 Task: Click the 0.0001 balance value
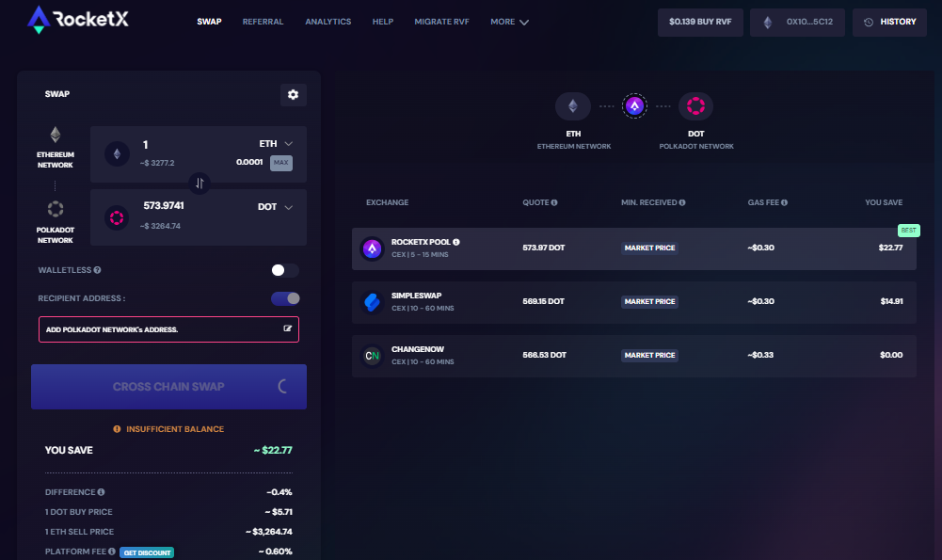click(249, 162)
